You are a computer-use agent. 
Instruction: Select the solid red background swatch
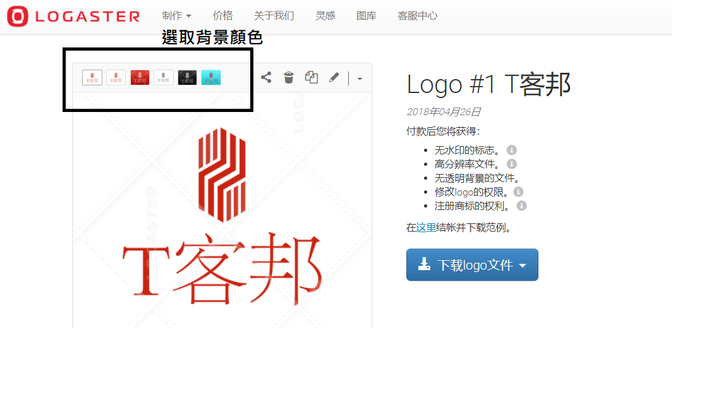pos(139,77)
